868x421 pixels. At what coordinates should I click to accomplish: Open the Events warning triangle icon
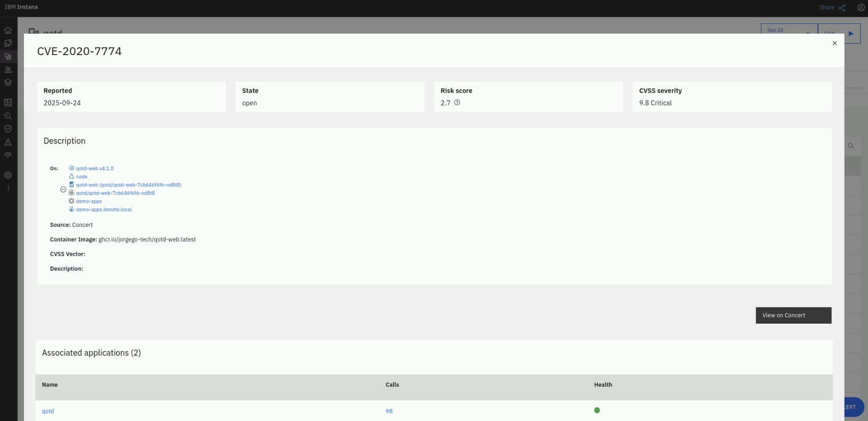click(8, 142)
